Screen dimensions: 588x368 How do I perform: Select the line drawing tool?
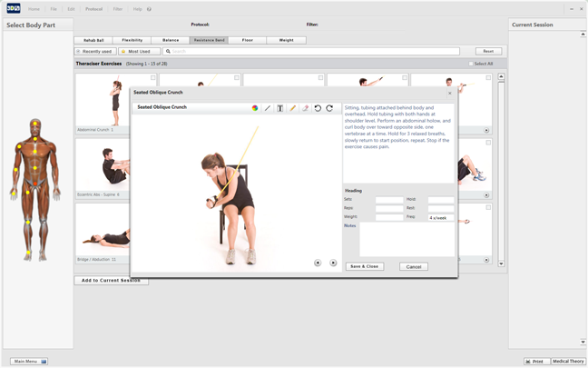[268, 108]
